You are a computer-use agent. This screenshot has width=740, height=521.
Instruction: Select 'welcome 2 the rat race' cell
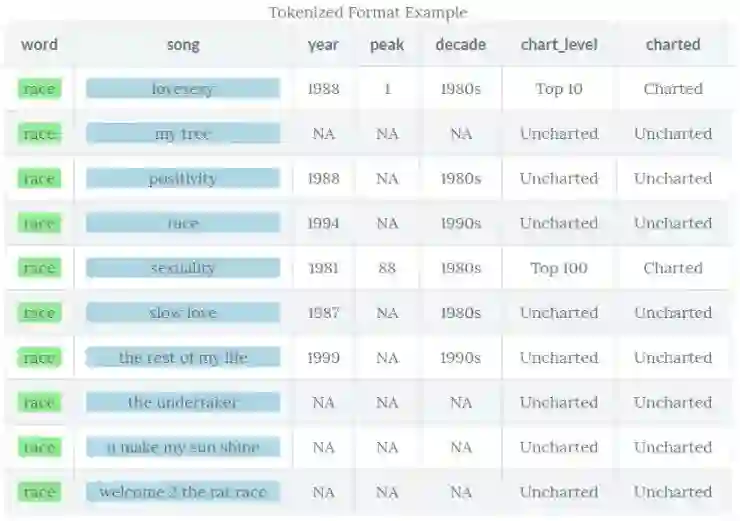click(x=183, y=492)
